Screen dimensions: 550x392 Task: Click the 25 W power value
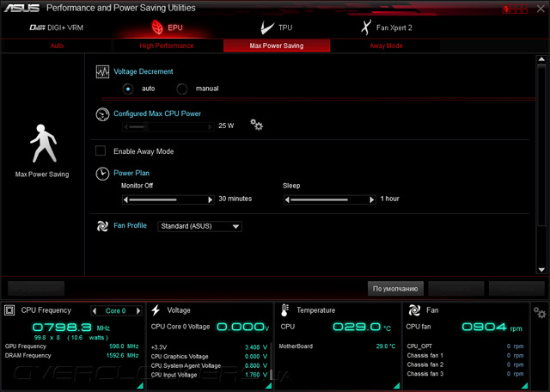tap(226, 126)
